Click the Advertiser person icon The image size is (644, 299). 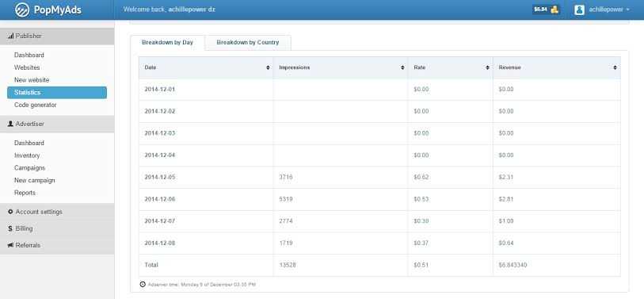10,124
